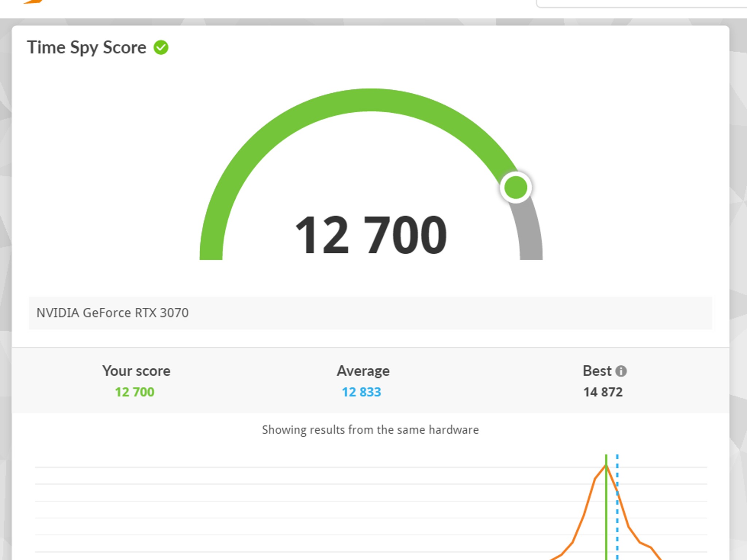Image resolution: width=747 pixels, height=560 pixels.
Task: Click Showing results from the same hardware
Action: [x=370, y=430]
